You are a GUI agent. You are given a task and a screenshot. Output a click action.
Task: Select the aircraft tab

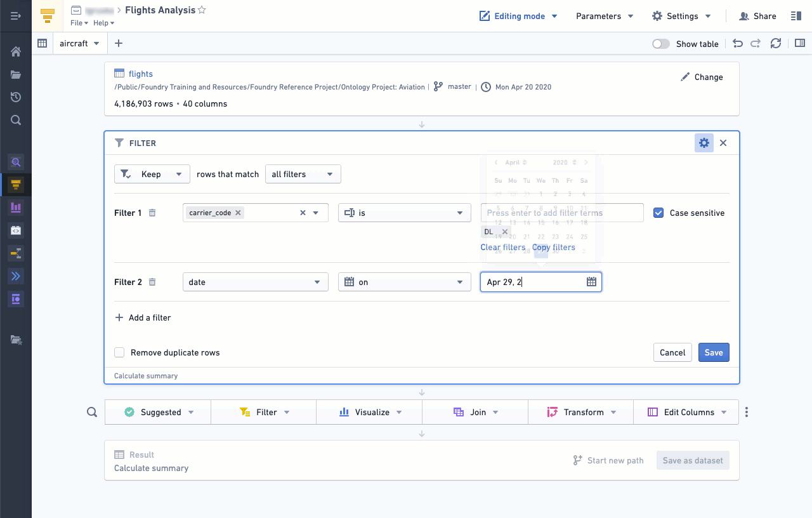79,44
